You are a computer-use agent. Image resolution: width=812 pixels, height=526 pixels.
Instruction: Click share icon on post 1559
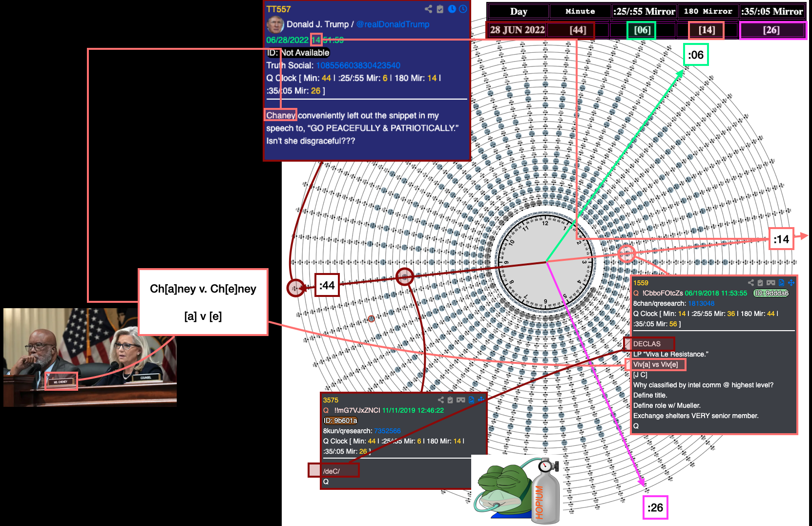[751, 283]
